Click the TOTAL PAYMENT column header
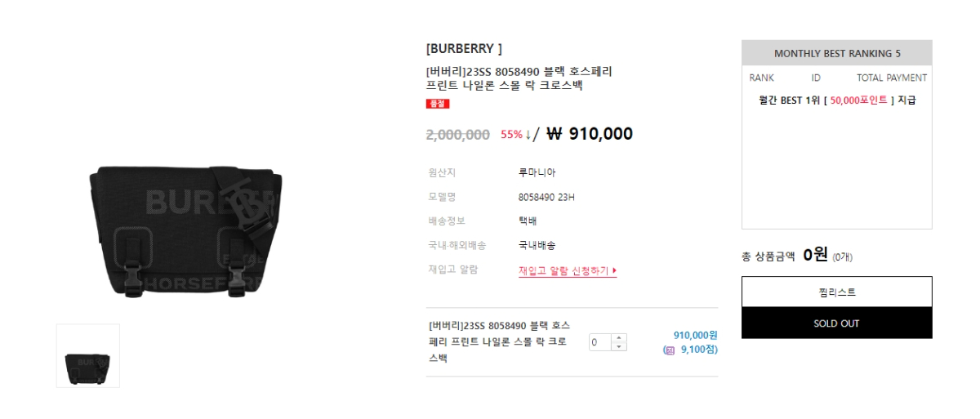Screen dimensions: 980x419 click(891, 78)
